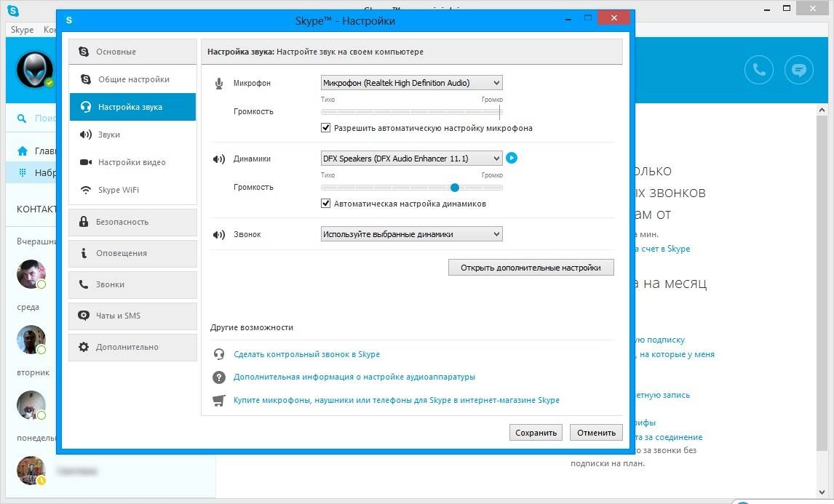The width and height of the screenshot is (834, 504).
Task: Toggle Автоматическая настройка динамиков checkbox
Action: click(325, 203)
